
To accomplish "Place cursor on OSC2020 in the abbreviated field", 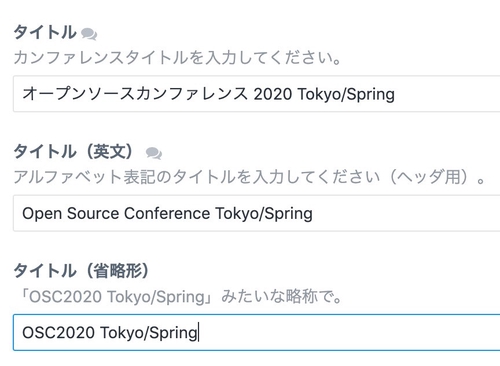I will coord(58,333).
